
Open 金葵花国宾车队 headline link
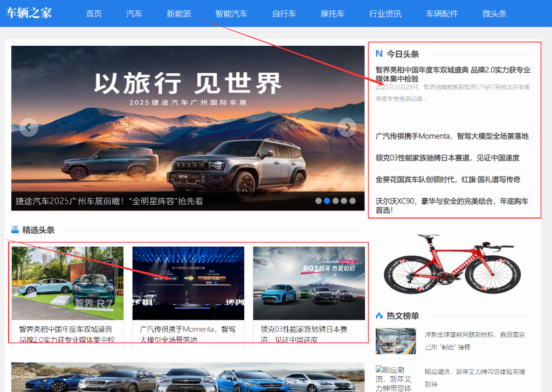click(448, 180)
